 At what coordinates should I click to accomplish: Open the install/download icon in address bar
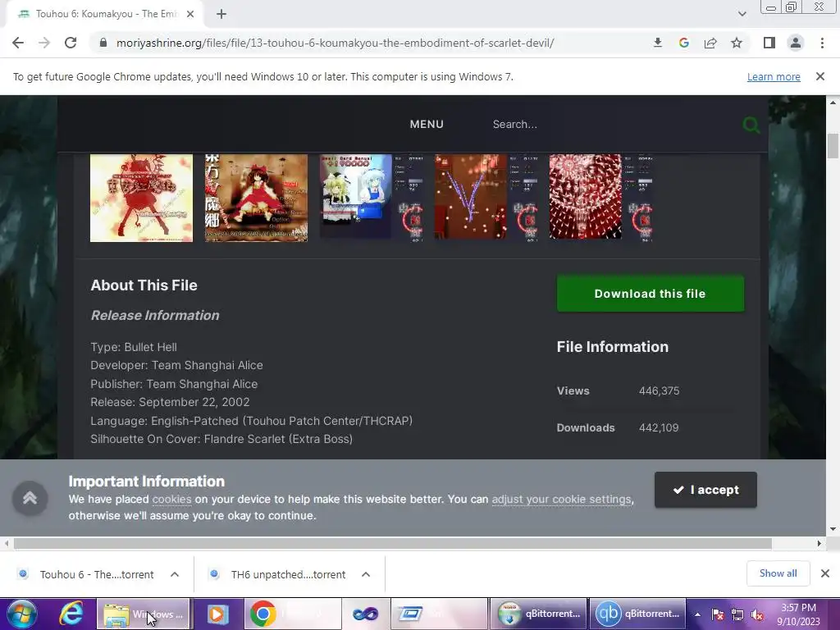coord(657,43)
